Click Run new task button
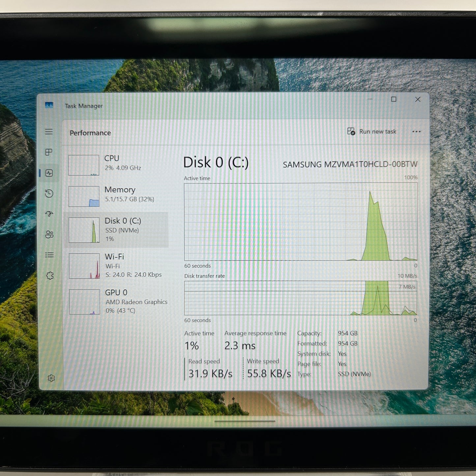The width and height of the screenshot is (476, 476). point(372,131)
